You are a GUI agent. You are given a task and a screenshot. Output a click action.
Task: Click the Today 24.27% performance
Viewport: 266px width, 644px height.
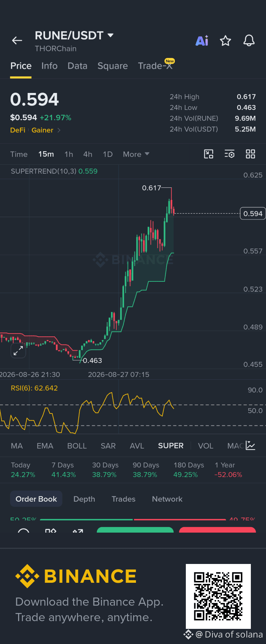(x=23, y=470)
